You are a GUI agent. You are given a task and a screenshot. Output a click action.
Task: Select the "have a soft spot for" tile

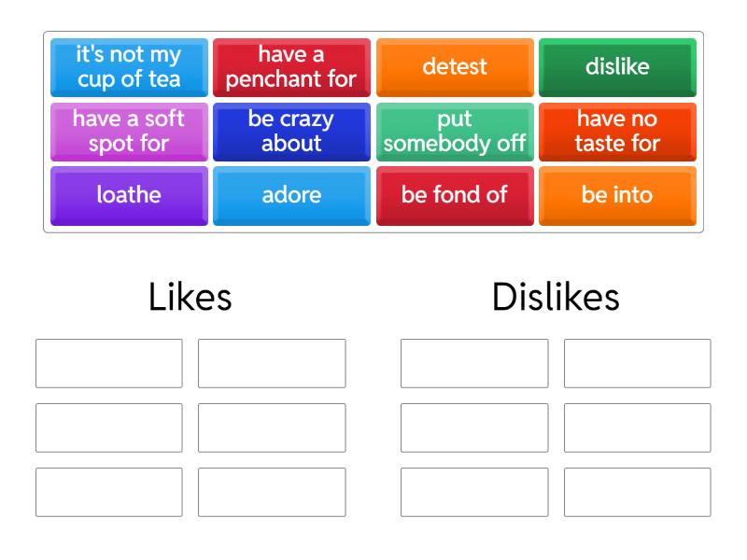(x=129, y=132)
